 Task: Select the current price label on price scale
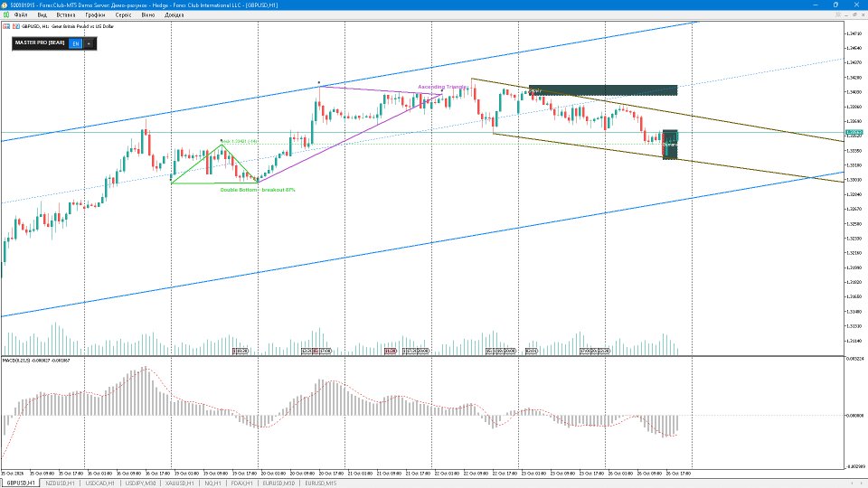pos(854,132)
